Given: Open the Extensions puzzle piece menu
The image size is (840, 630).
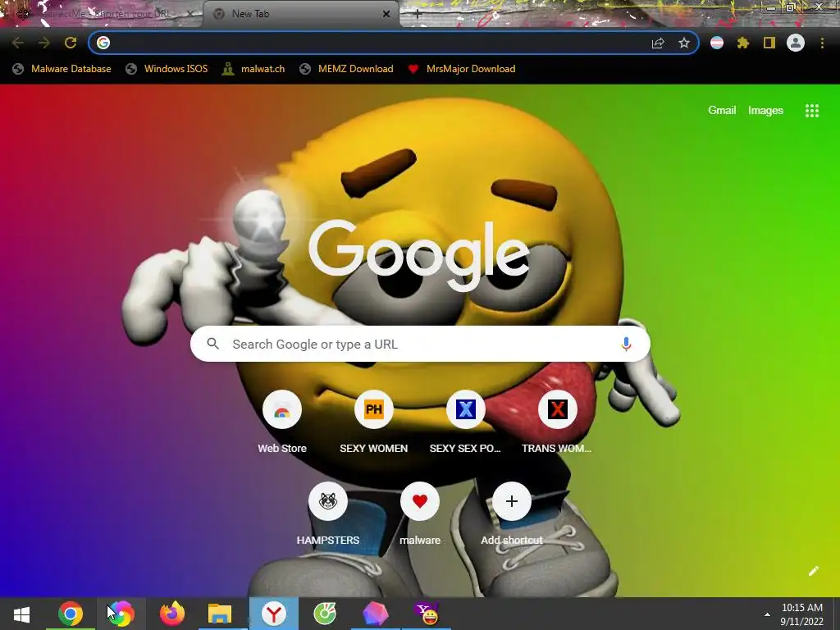Looking at the screenshot, I should click(x=743, y=43).
